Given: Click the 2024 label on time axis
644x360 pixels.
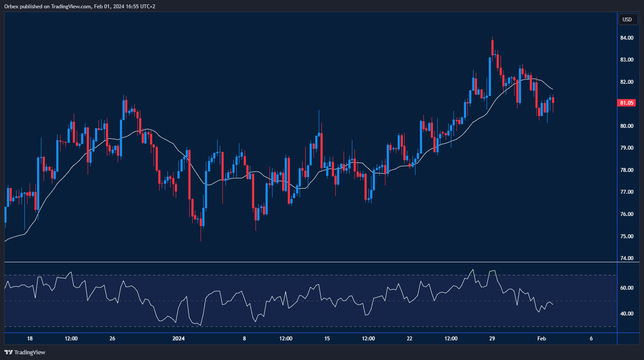Looking at the screenshot, I should pos(178,339).
